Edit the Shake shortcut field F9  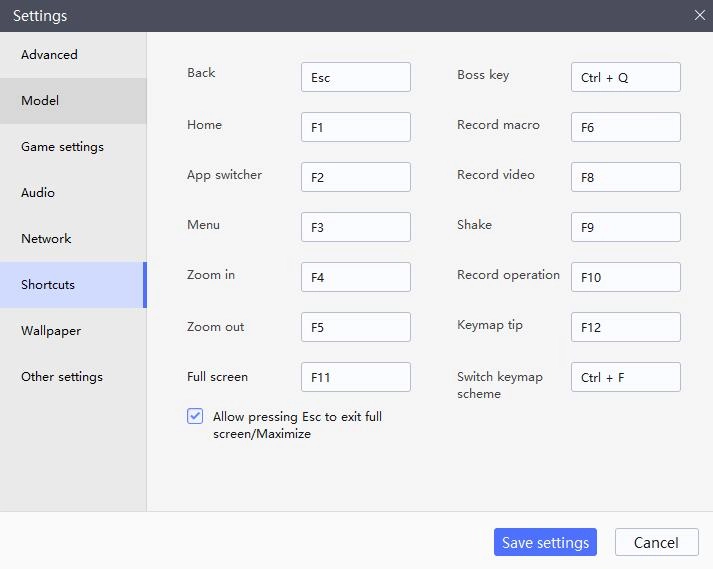(x=626, y=227)
